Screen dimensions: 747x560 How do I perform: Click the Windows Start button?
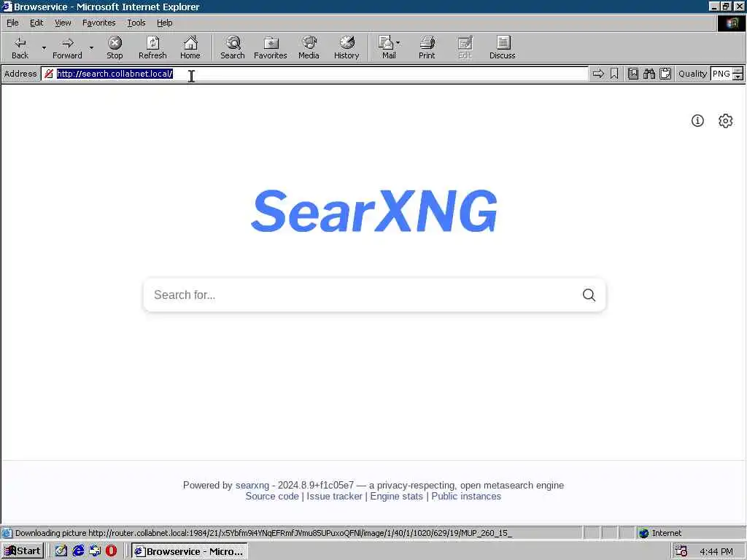23,551
